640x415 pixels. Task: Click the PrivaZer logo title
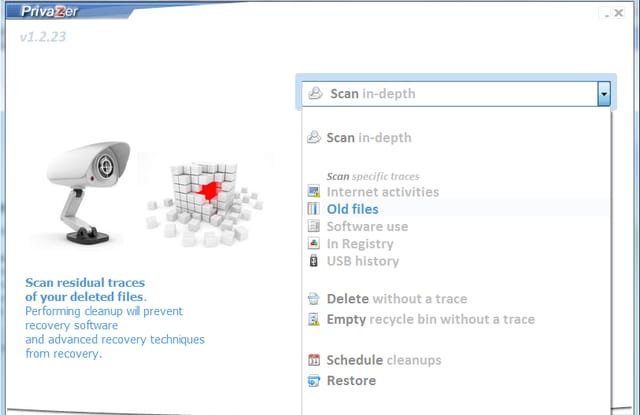coord(49,11)
